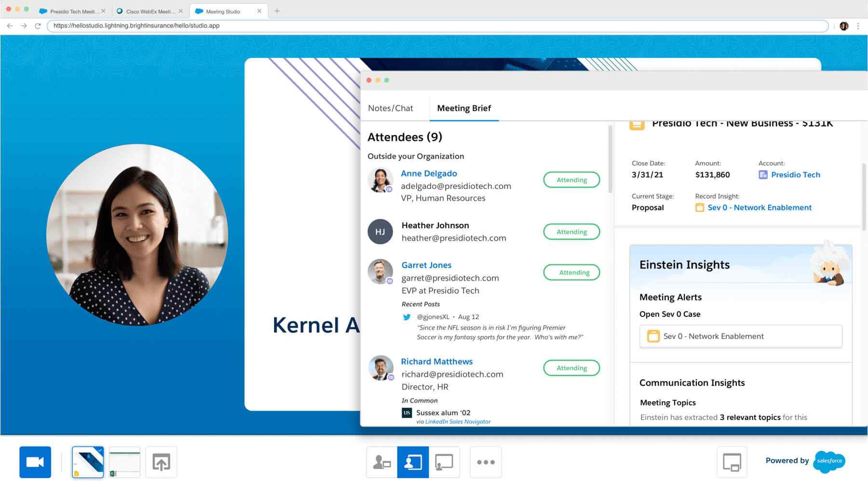Click the HJ initials avatar
The image size is (868, 488).
click(x=380, y=231)
